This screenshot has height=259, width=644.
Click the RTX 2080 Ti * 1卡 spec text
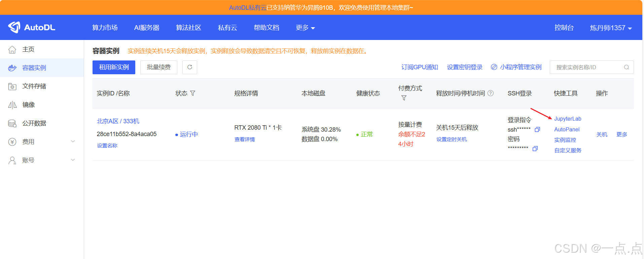(x=258, y=128)
